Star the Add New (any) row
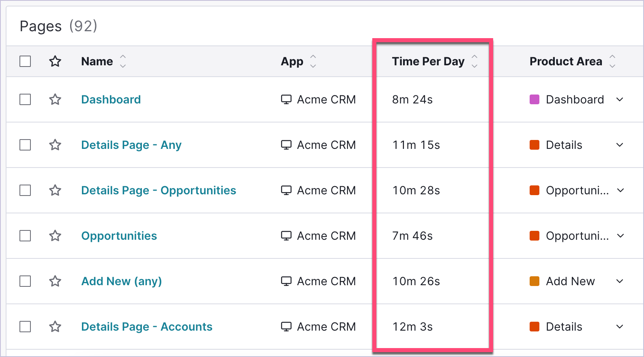The width and height of the screenshot is (644, 357). (x=55, y=281)
